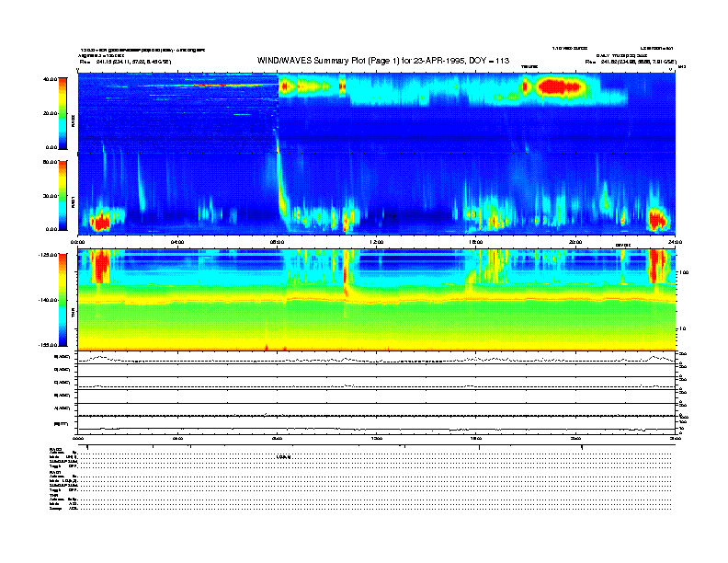The width and height of the screenshot is (728, 563).
Task: Click 16:00 tick label below RAD1 spectrogram
Action: 476,242
